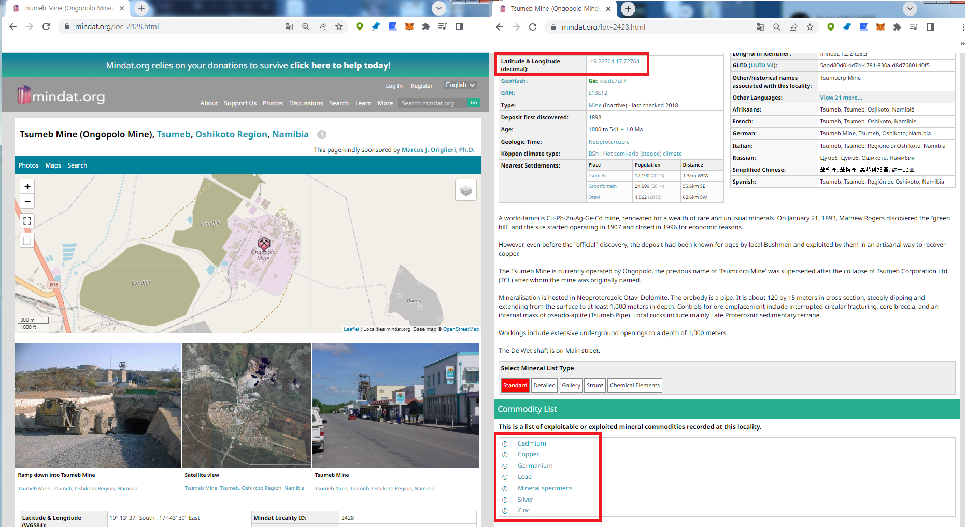
Task: Switch to the Maps tab of locality
Action: click(x=53, y=165)
